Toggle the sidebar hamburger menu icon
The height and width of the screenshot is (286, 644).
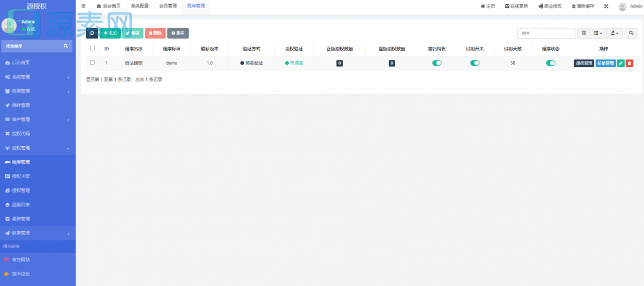click(x=84, y=6)
